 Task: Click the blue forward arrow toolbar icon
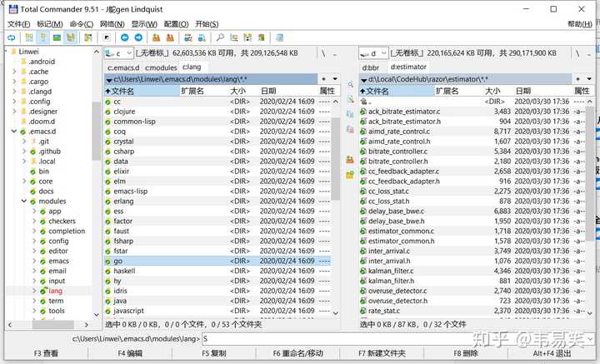tap(138, 37)
